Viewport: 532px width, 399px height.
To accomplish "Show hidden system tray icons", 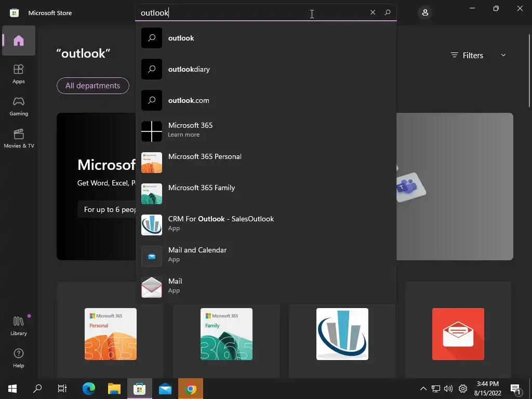I will [x=423, y=389].
